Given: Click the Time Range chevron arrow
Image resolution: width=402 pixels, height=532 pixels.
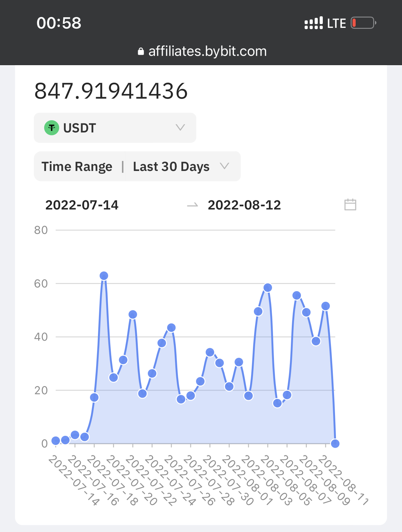Looking at the screenshot, I should point(224,166).
